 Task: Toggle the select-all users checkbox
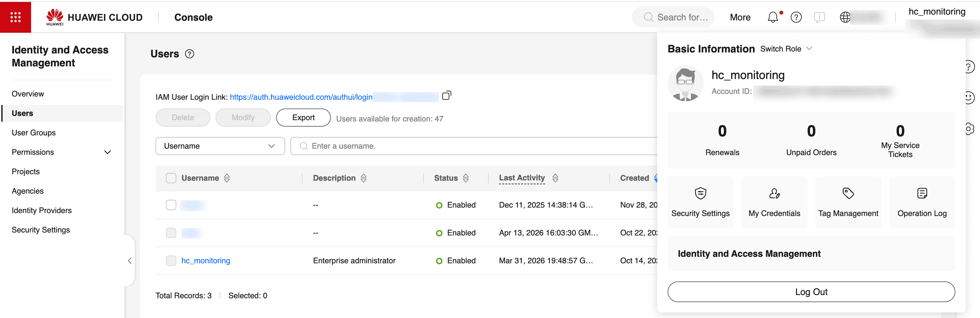(171, 178)
